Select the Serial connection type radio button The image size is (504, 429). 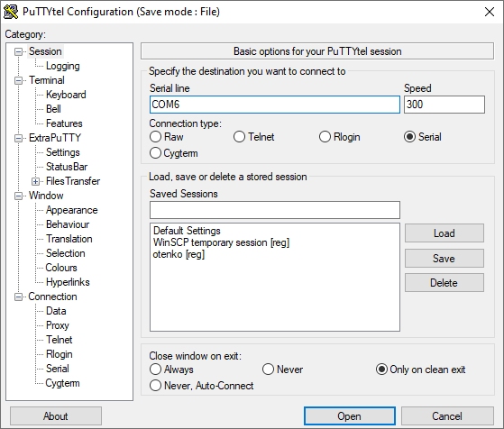(409, 137)
